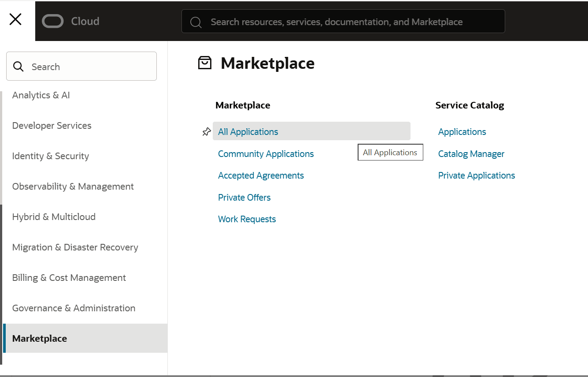View Marketplace Work Requests
The width and height of the screenshot is (588, 377).
pos(247,219)
